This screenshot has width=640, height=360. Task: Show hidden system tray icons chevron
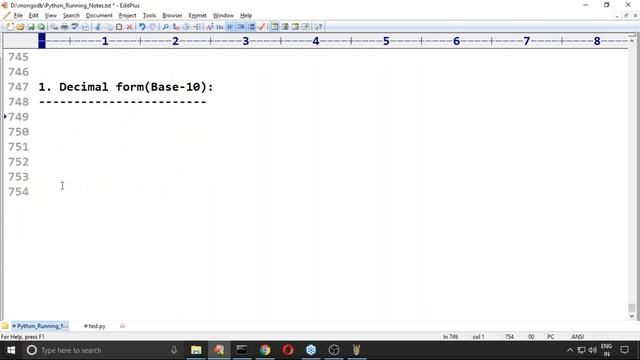pos(570,350)
